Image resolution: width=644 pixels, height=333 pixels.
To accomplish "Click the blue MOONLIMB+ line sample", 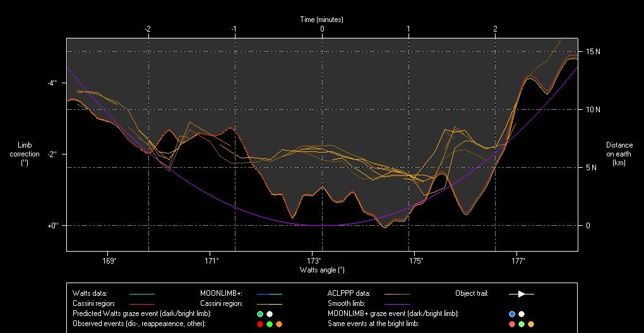I will click(269, 294).
